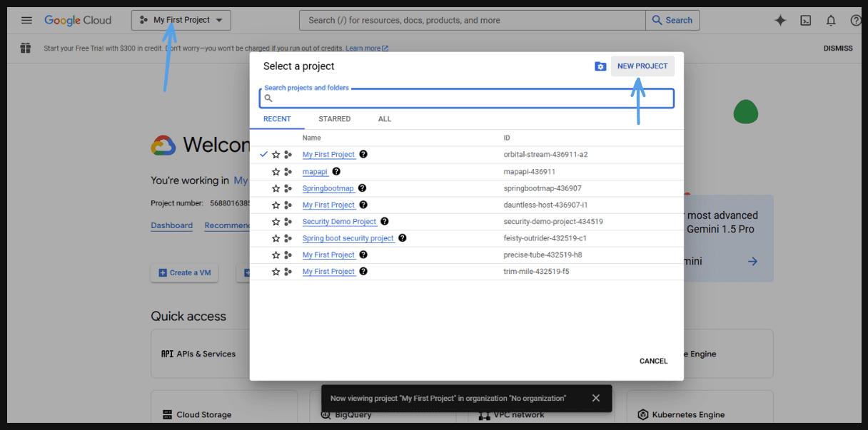Click the help icon beside Spring boot security project

[x=402, y=238]
